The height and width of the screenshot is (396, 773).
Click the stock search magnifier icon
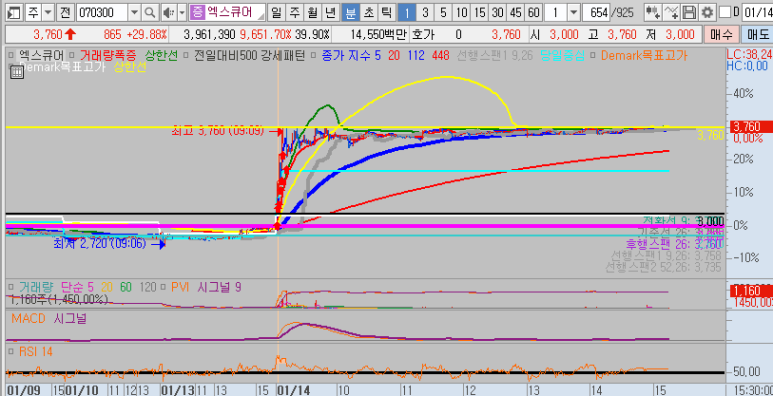pyautogui.click(x=151, y=12)
